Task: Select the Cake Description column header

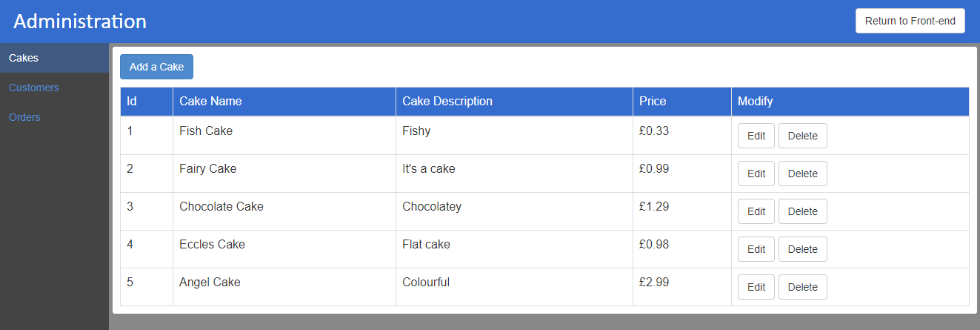Action: pos(447,102)
